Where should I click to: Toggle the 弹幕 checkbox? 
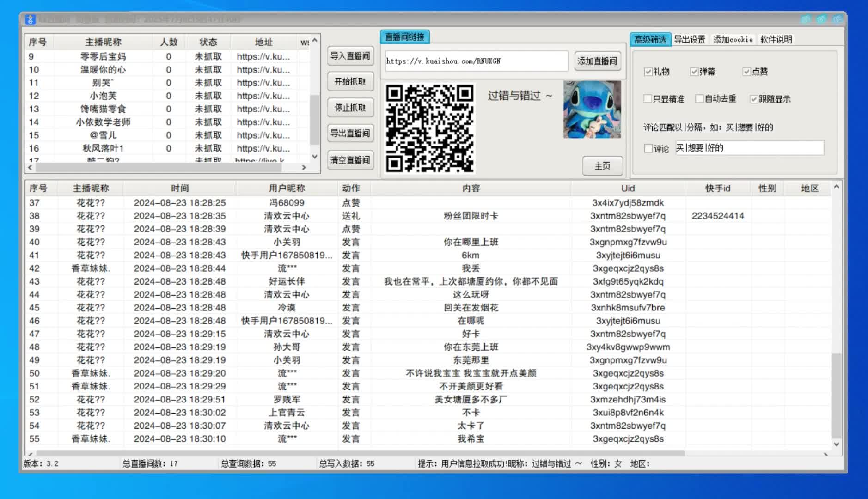[694, 72]
